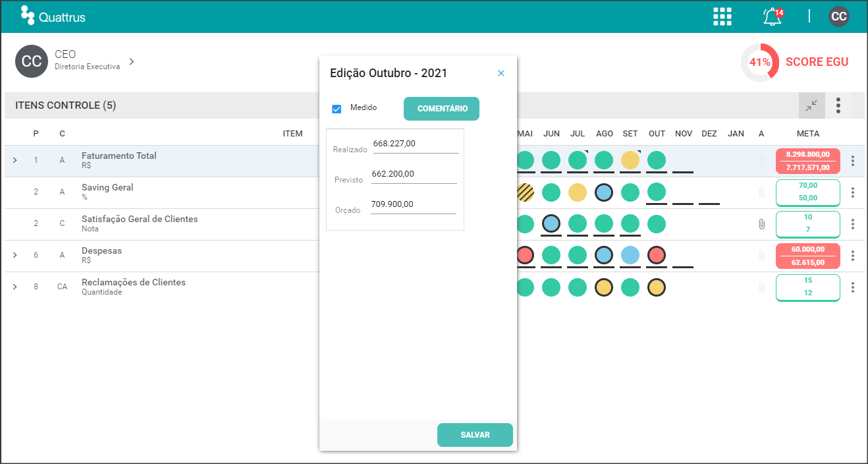Image resolution: width=868 pixels, height=464 pixels.
Task: Open Itens Controle panel three-dot menu
Action: pyautogui.click(x=838, y=105)
